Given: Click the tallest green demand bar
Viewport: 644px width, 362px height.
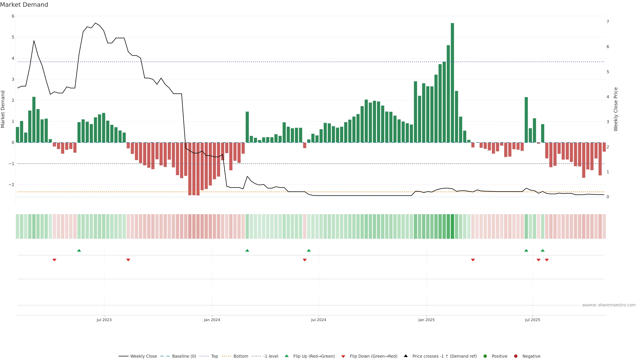Looking at the screenshot, I should tap(452, 82).
